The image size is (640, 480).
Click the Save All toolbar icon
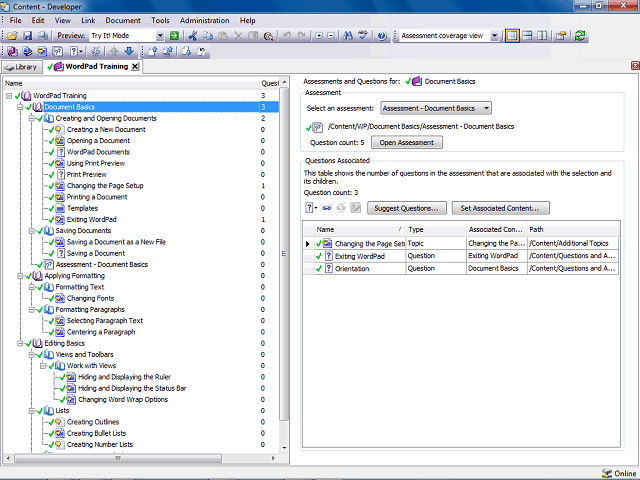pyautogui.click(x=42, y=36)
